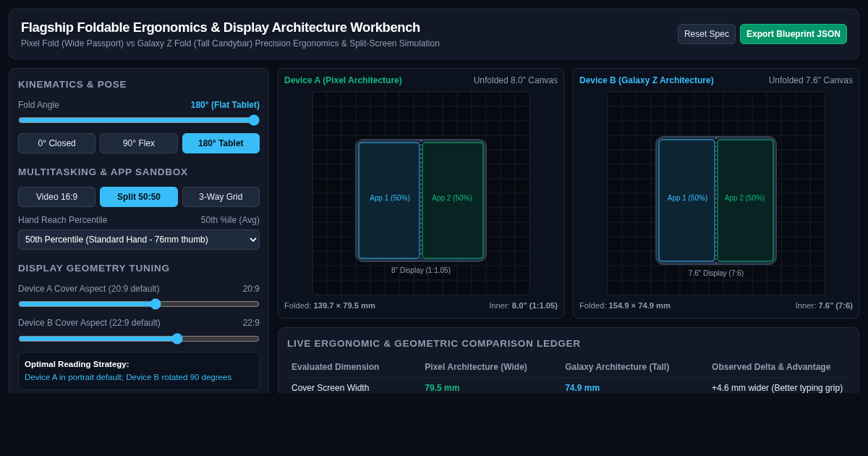
Task: Click the 180° (Flat Tablet) angle readout
Action: click(225, 105)
